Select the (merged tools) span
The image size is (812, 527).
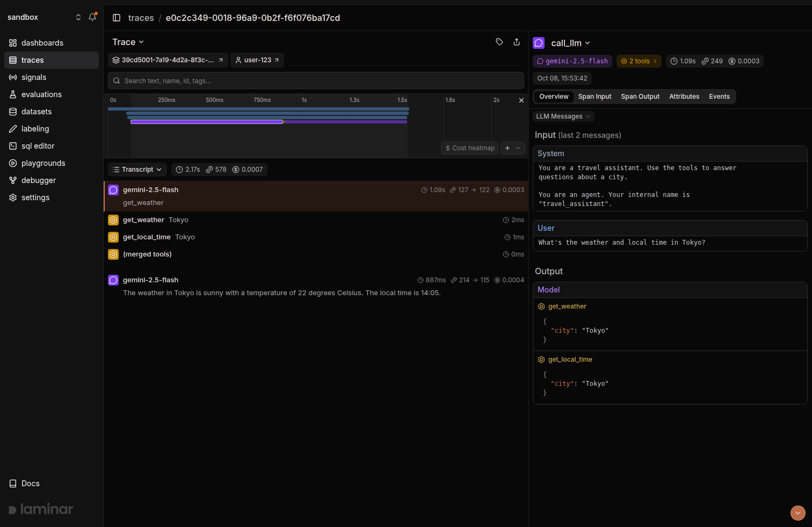coord(316,254)
